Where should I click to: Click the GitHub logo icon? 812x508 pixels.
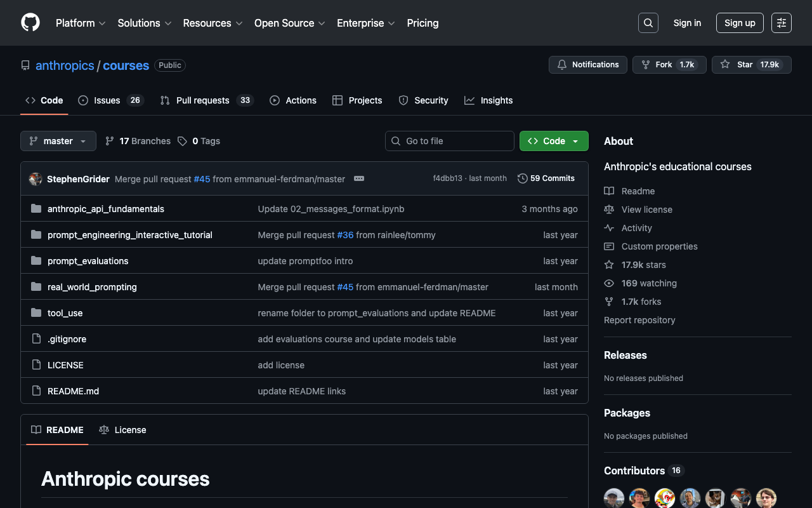click(x=30, y=23)
